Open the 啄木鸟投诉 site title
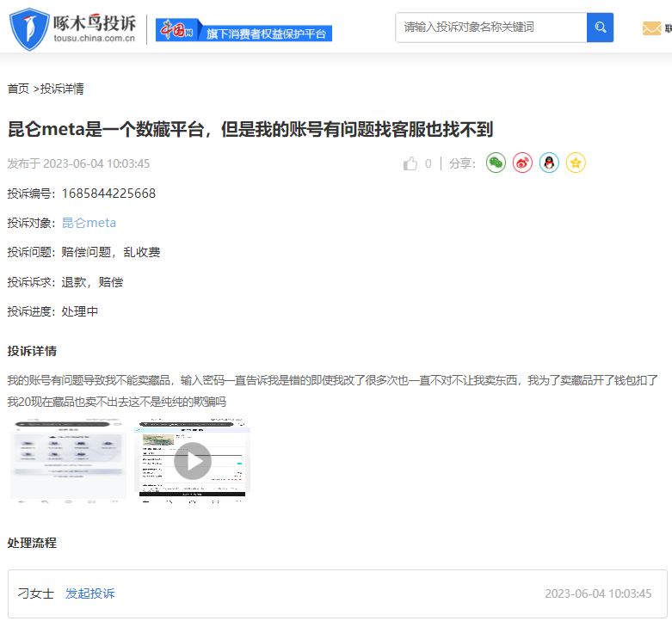The width and height of the screenshot is (672, 621). [95, 22]
